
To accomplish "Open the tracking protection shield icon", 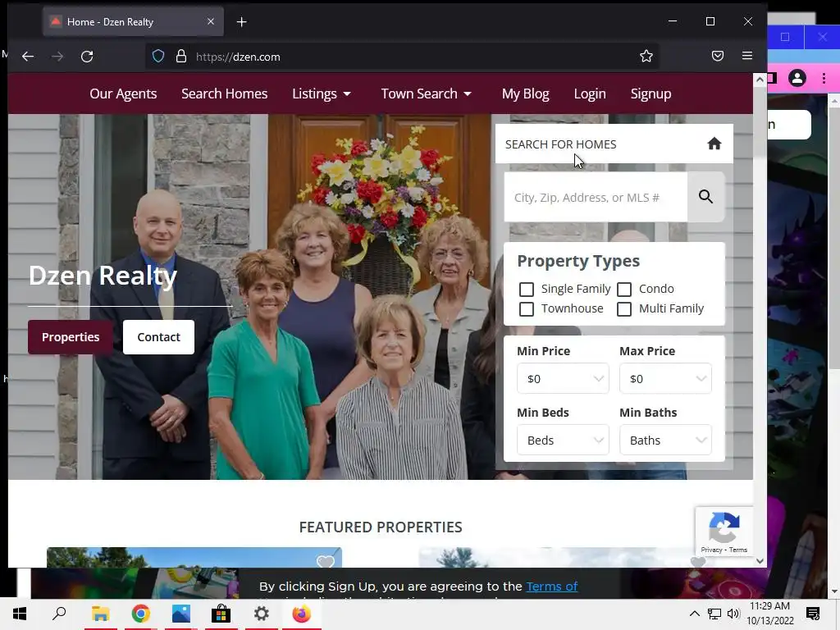I will pyautogui.click(x=158, y=57).
